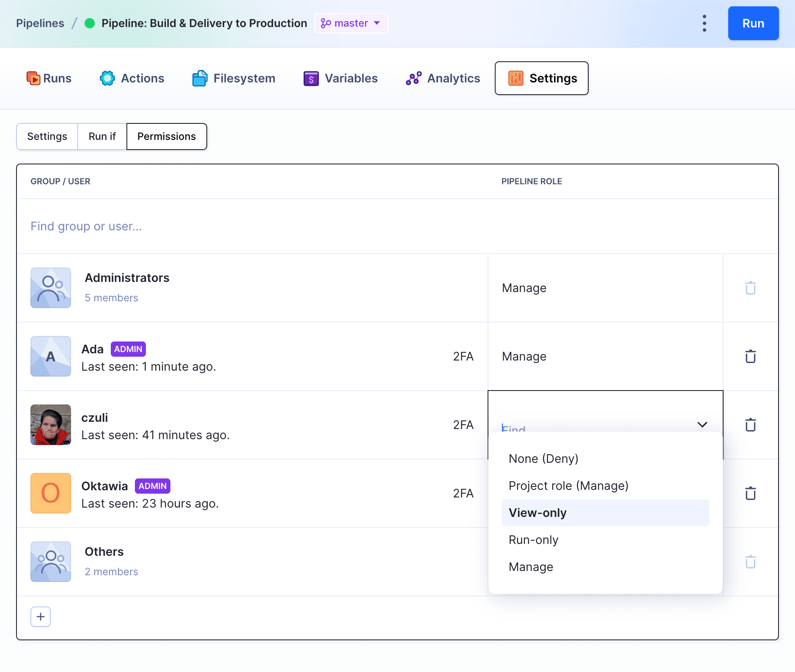Image resolution: width=795 pixels, height=672 pixels.
Task: Switch to the Run if tab
Action: click(x=102, y=137)
